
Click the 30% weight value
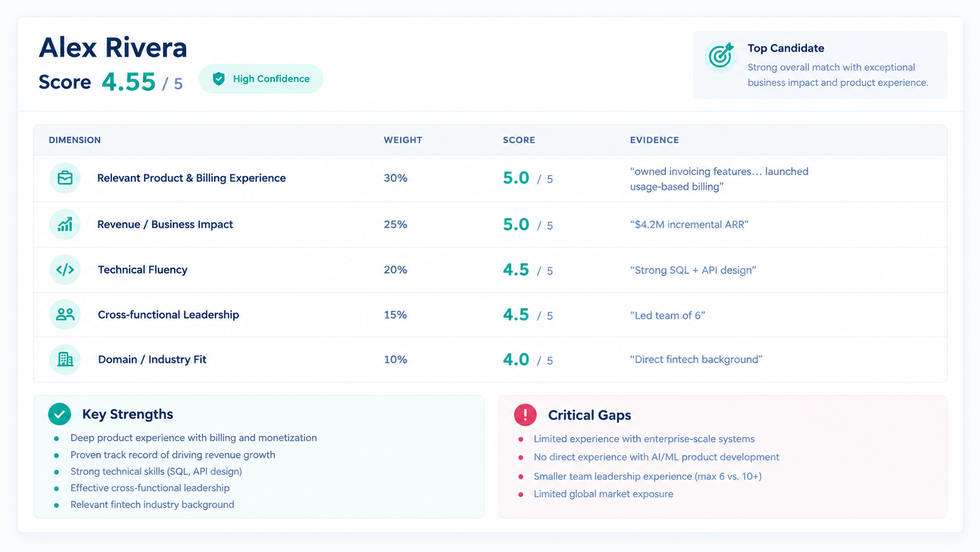click(x=396, y=178)
